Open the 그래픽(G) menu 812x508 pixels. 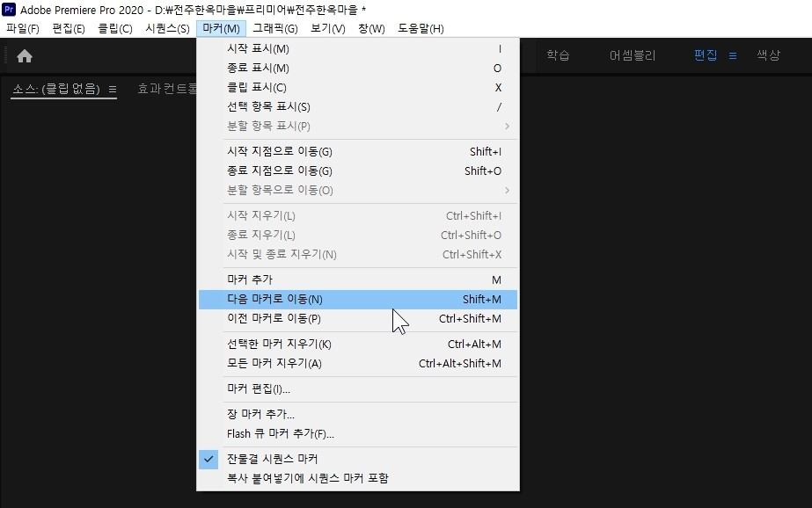275,28
